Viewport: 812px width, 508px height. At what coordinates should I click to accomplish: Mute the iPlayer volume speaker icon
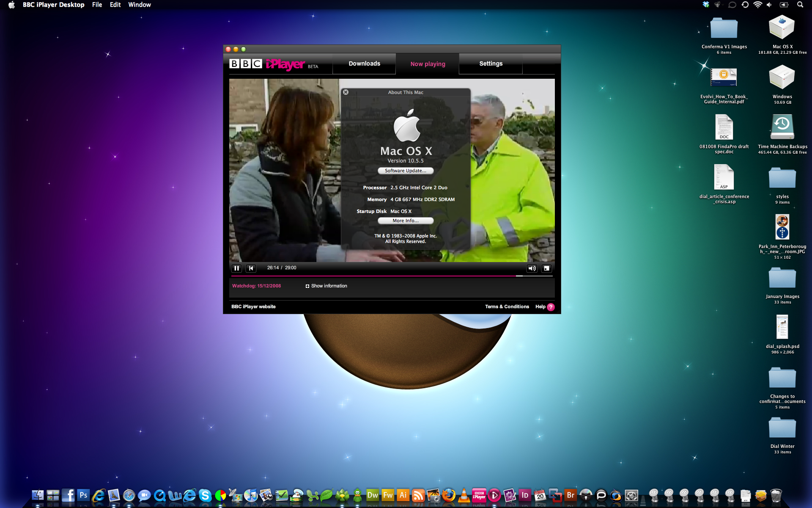(532, 268)
